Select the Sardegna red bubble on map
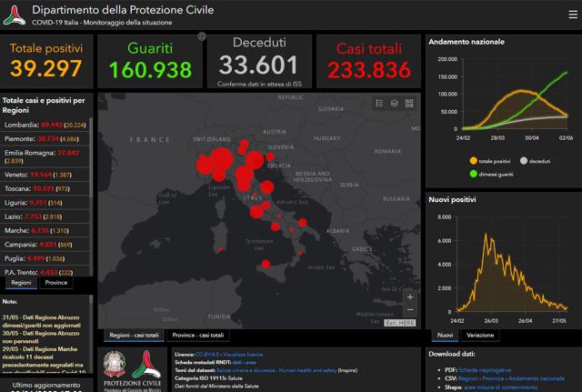The image size is (582, 392). tap(221, 249)
